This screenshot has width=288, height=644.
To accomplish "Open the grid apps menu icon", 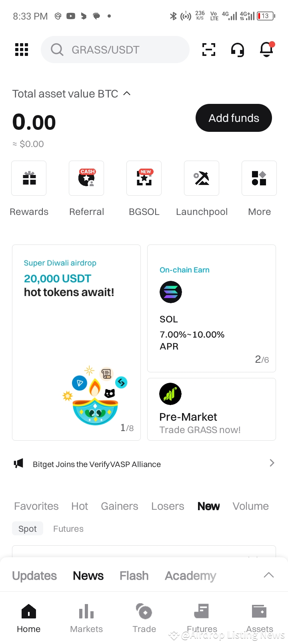I will point(22,50).
